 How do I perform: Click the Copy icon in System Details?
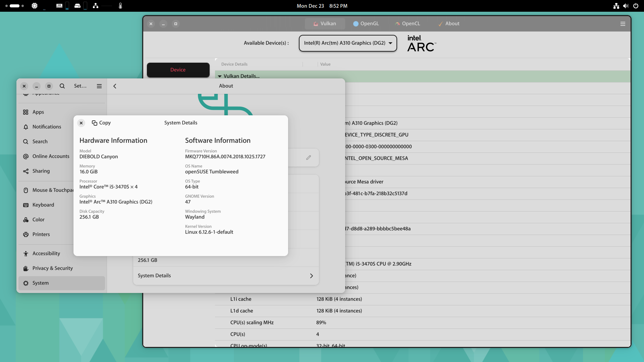(x=95, y=123)
